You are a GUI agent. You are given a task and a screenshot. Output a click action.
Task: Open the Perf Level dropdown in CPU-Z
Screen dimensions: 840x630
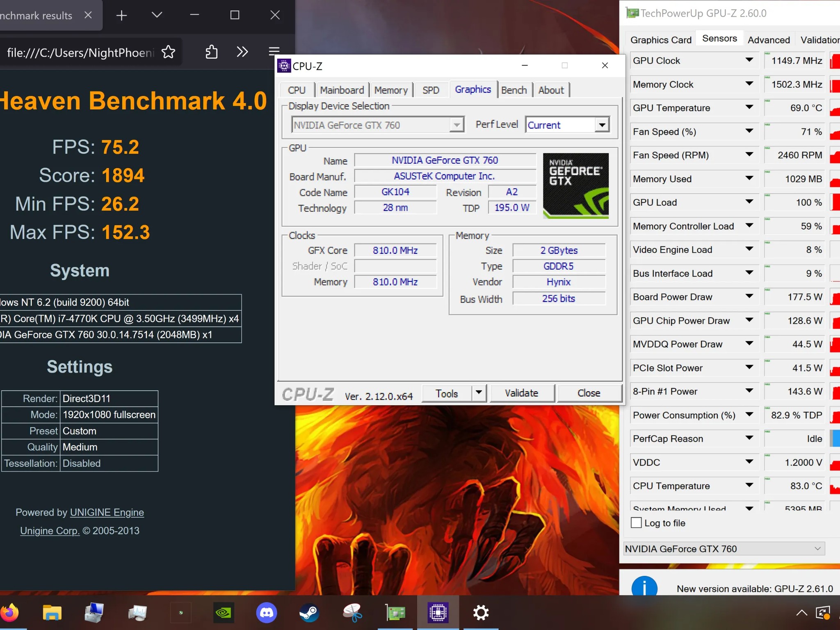(x=602, y=125)
